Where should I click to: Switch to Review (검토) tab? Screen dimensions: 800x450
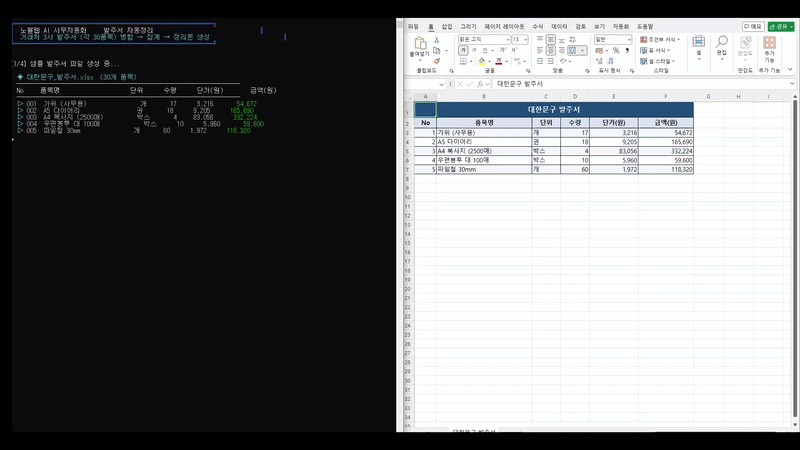coord(581,27)
